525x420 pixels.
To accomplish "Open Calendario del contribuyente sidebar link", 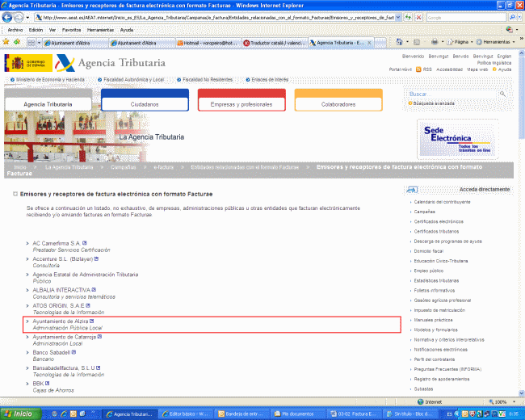I will [x=442, y=202].
